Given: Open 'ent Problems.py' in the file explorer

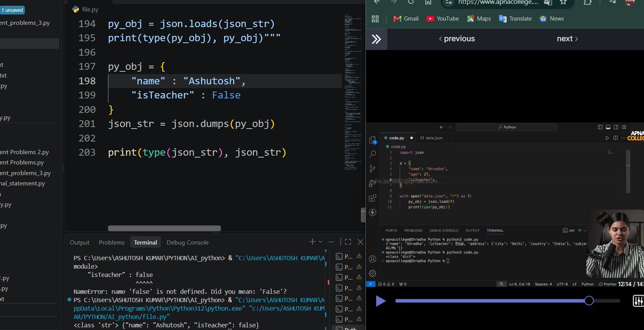Looking at the screenshot, I should pyautogui.click(x=22, y=163).
